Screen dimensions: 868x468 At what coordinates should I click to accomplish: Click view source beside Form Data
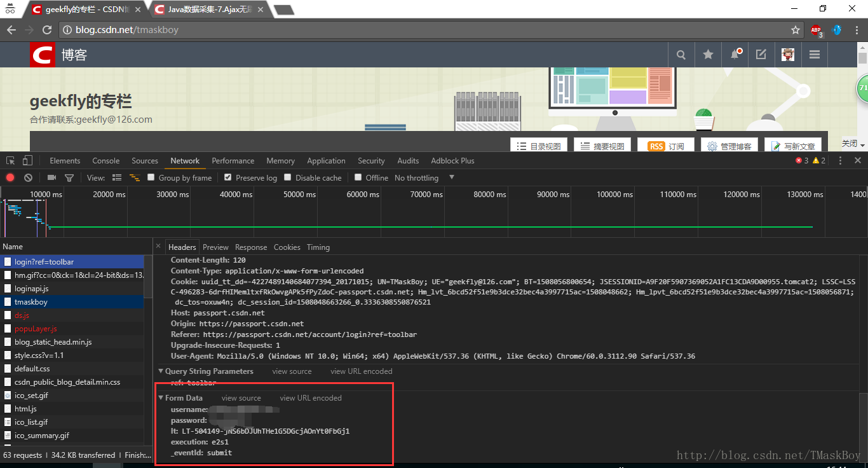coord(241,398)
